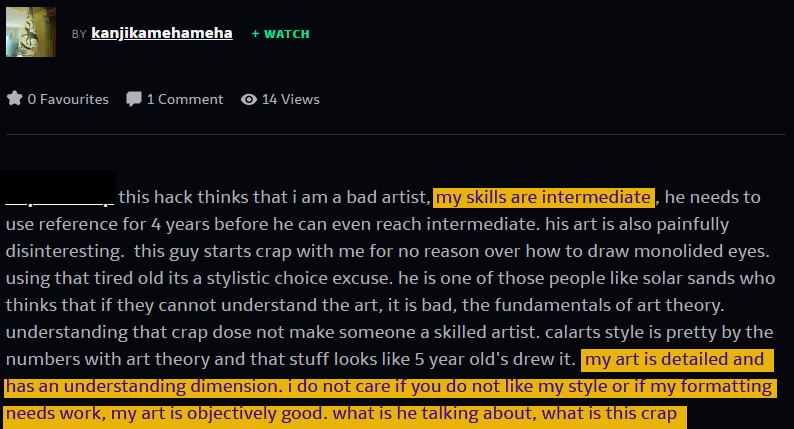794x429 pixels.
Task: Open the "1 Comment" link
Action: pos(185,99)
